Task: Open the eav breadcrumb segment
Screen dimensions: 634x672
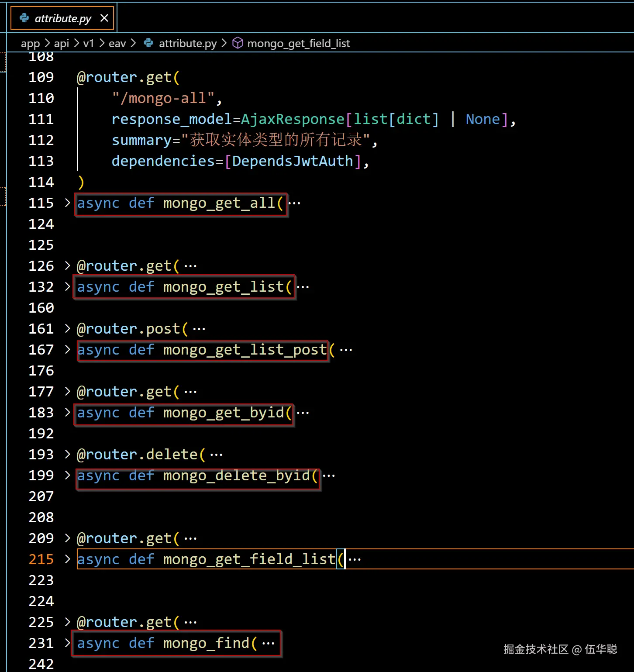Action: (x=117, y=43)
